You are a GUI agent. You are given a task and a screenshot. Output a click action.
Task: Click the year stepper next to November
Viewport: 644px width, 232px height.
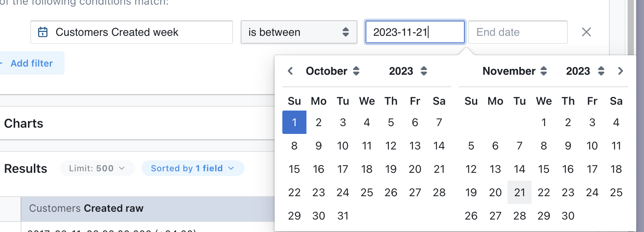pyautogui.click(x=602, y=71)
